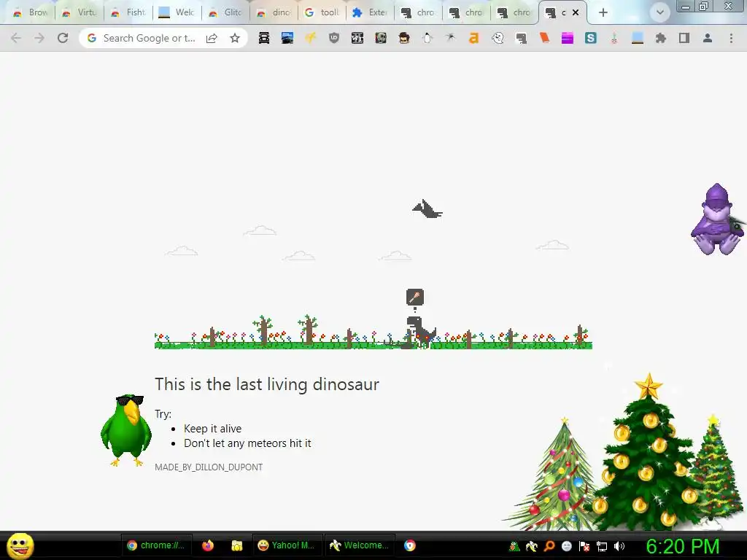The width and height of the screenshot is (747, 560).
Task: Click the Chrome icon beside the Welcome button
Action: click(x=410, y=545)
